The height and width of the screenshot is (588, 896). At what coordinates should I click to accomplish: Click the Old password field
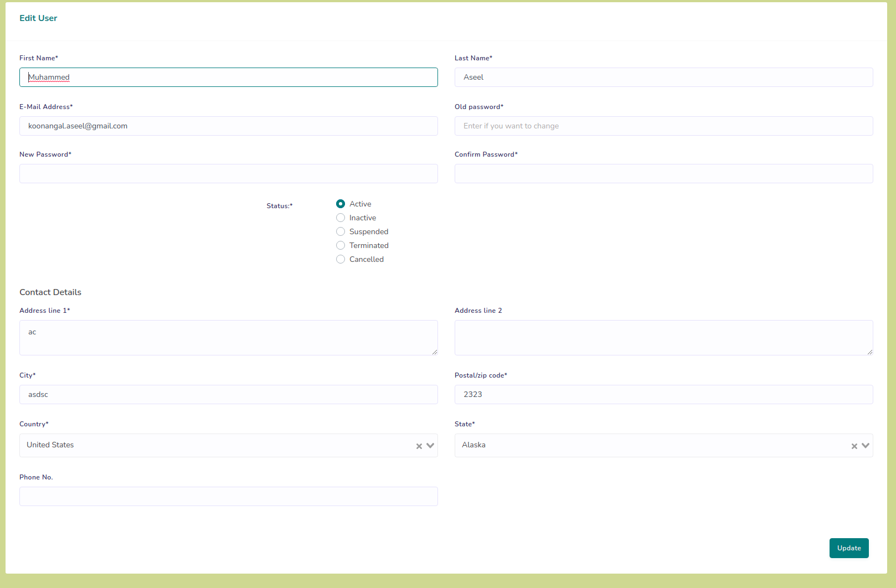663,126
